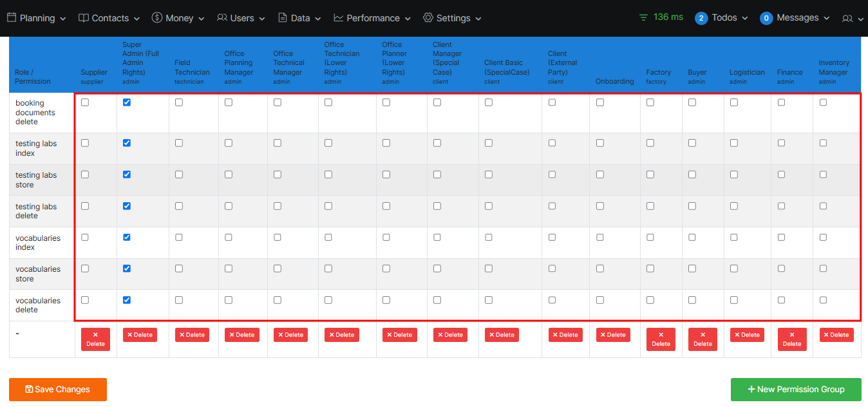This screenshot has width=868, height=407.
Task: Uncheck Super Admin for booking documents delete
Action: [127, 102]
